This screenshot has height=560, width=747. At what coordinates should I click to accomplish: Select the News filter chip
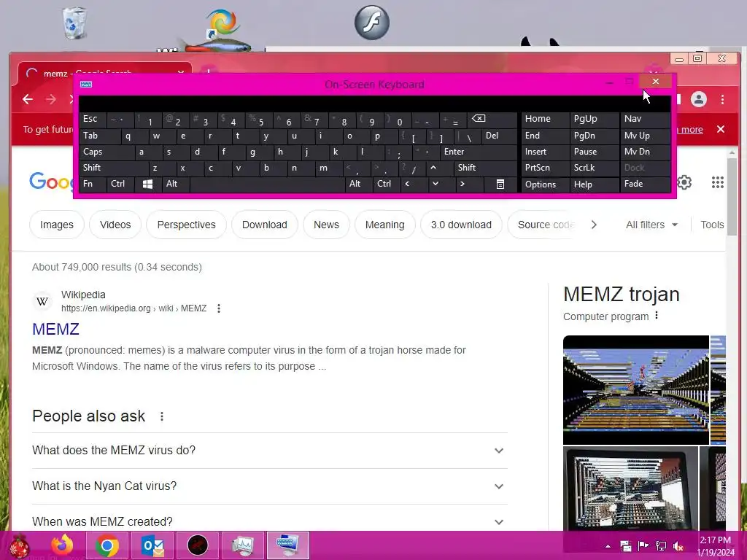(x=326, y=225)
